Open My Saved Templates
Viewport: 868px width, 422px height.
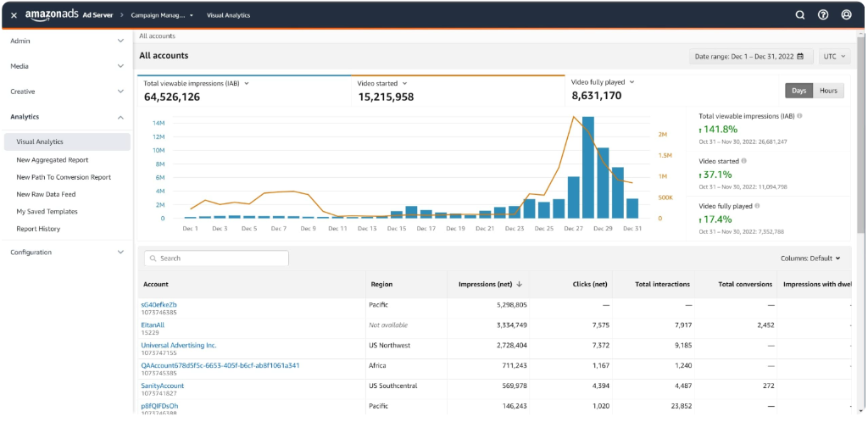pos(47,211)
